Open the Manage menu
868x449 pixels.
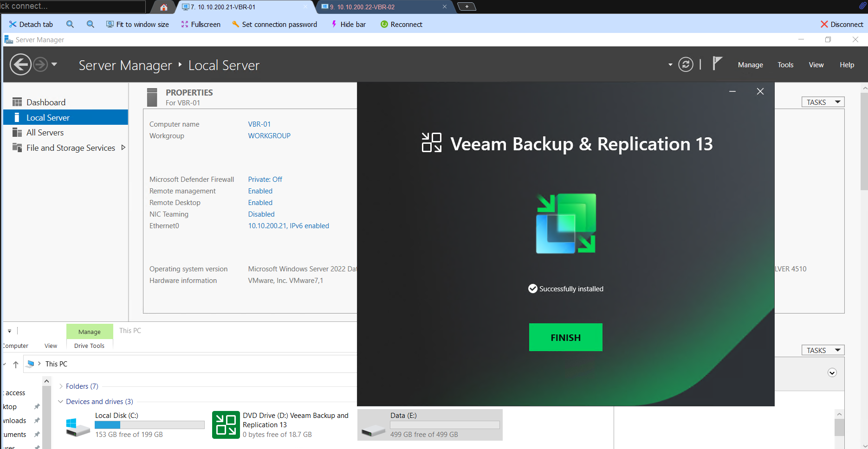(x=750, y=65)
